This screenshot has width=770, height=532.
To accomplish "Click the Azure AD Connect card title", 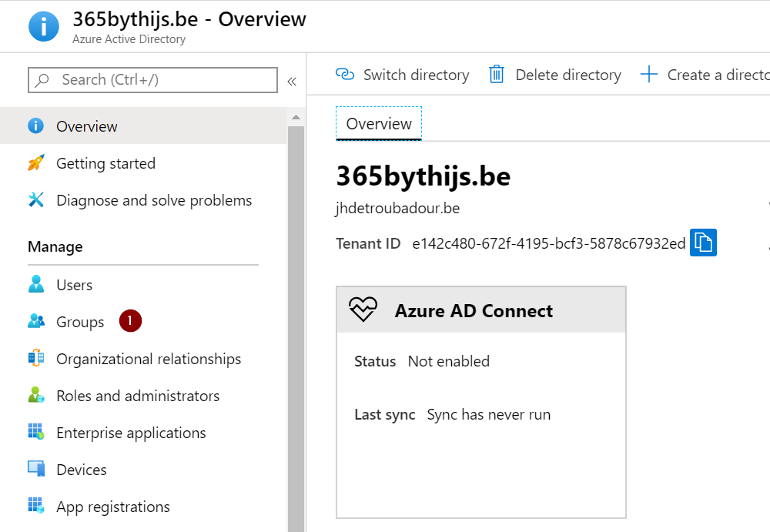I will click(474, 311).
